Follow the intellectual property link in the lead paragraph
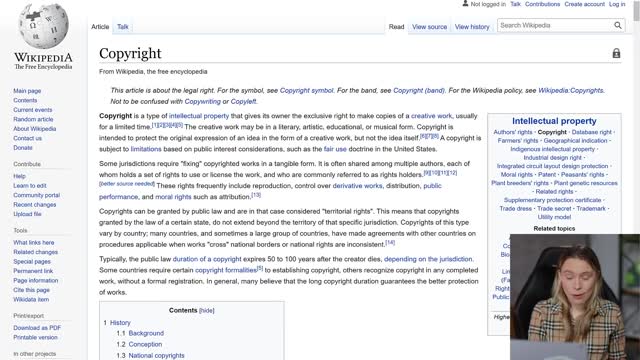 (x=199, y=116)
